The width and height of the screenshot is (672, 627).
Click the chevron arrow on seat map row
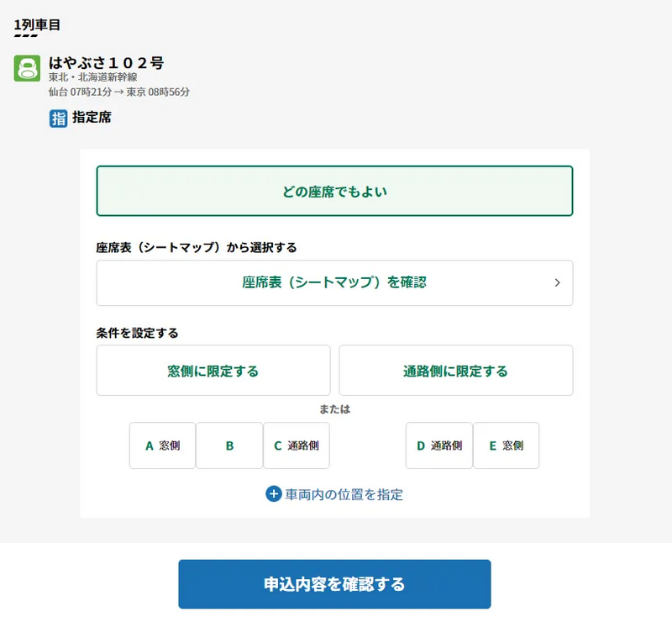pyautogui.click(x=557, y=282)
